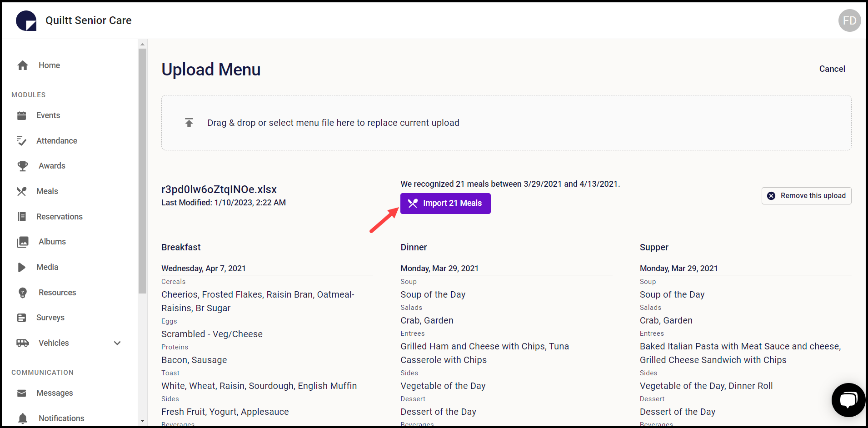Image resolution: width=868 pixels, height=428 pixels.
Task: Click the Attendance checklist icon
Action: (21, 141)
